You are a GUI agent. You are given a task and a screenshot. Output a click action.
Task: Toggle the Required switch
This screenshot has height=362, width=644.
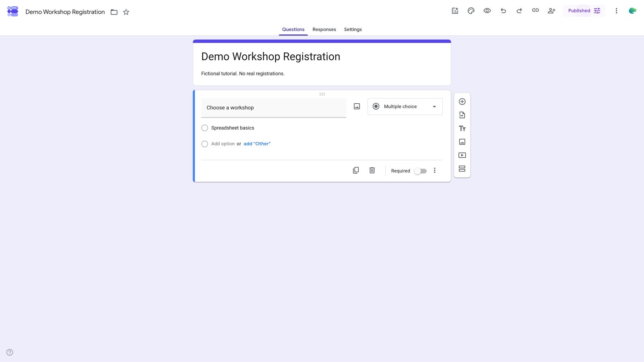(420, 171)
